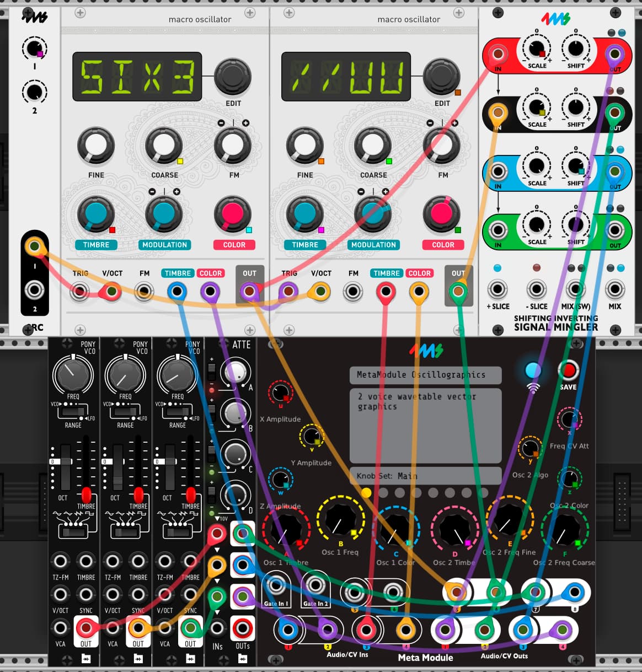
Task: Click the blue channel SHIFT knob on Signal Mingler
Action: click(575, 166)
